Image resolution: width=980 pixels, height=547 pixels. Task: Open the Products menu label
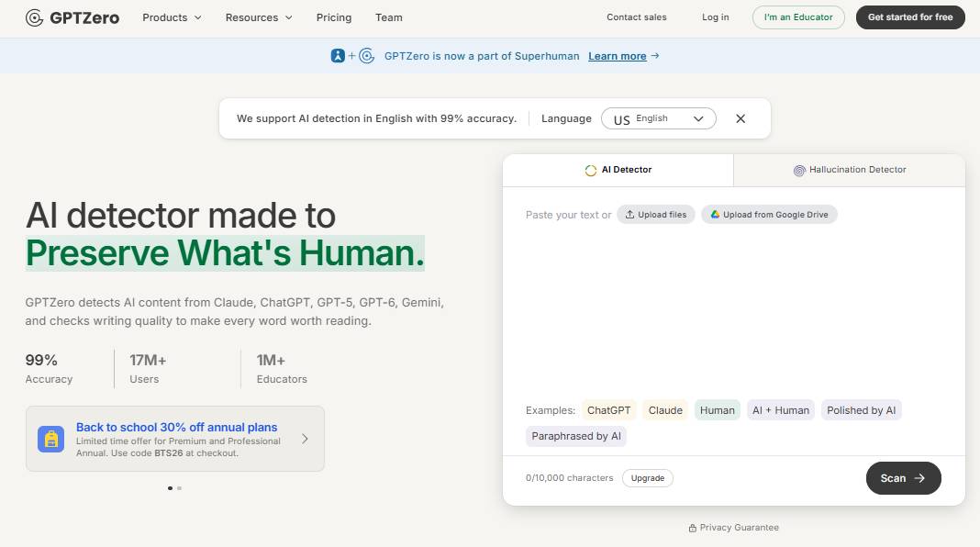click(165, 17)
